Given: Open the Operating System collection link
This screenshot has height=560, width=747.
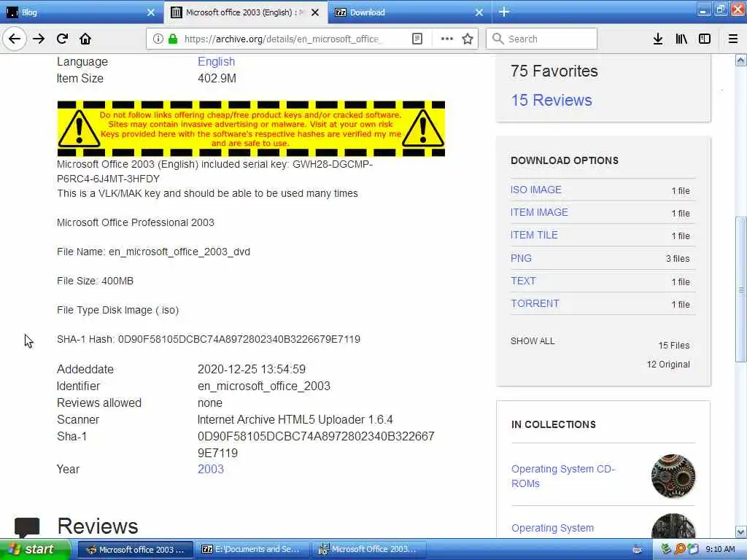Looking at the screenshot, I should (x=553, y=528).
